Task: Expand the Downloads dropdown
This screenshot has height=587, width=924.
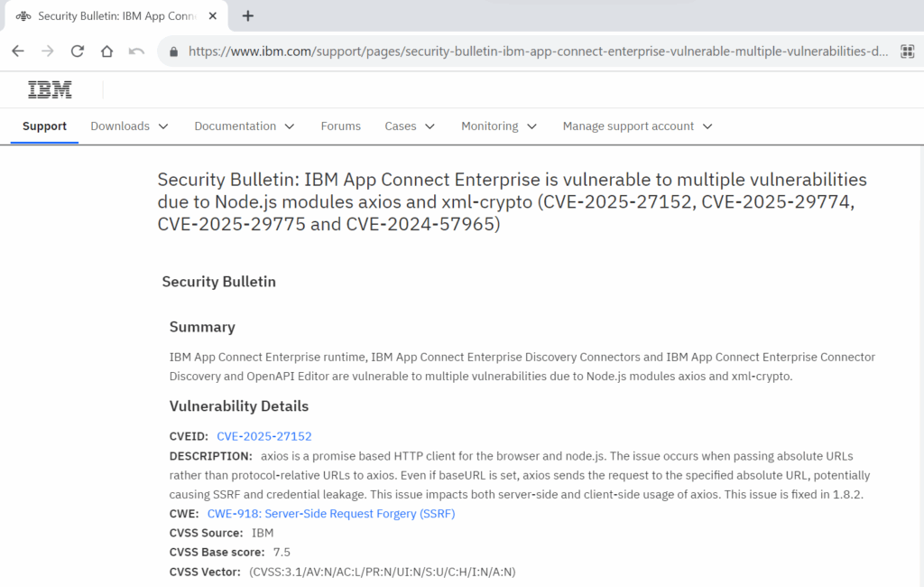Action: (129, 126)
